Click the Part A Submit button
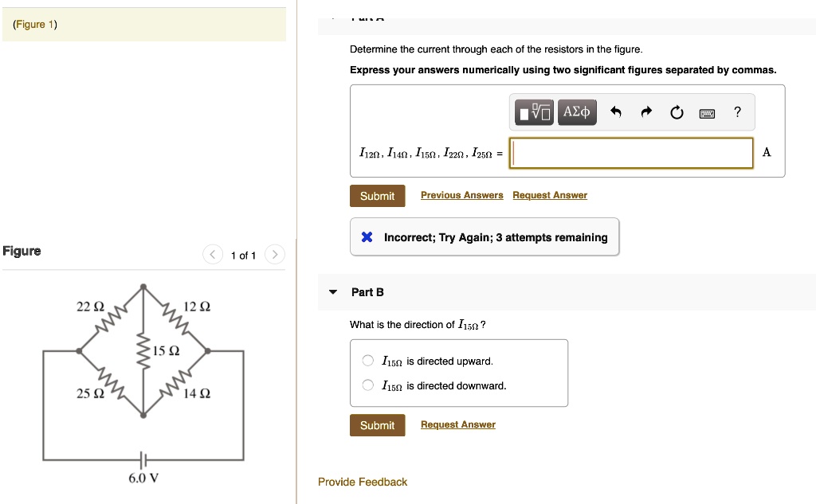The height and width of the screenshot is (504, 816). [377, 196]
